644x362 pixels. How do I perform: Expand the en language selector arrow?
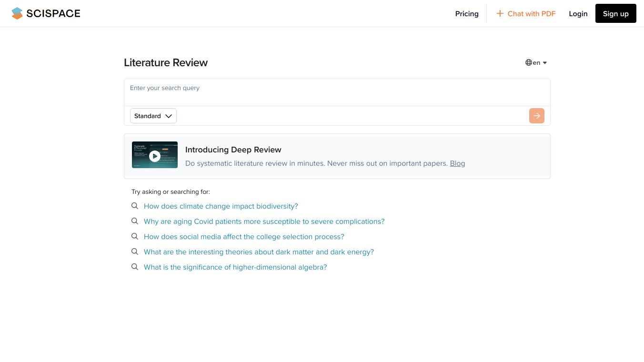(545, 62)
